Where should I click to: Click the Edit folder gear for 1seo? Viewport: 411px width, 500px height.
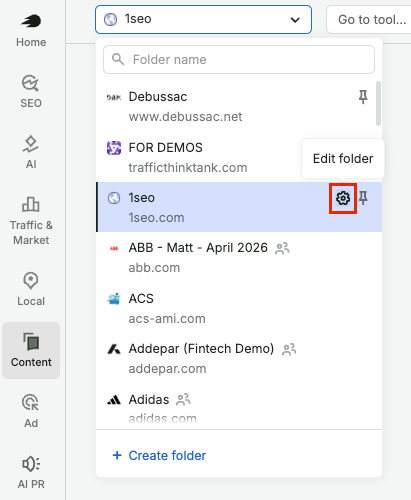[x=343, y=198]
